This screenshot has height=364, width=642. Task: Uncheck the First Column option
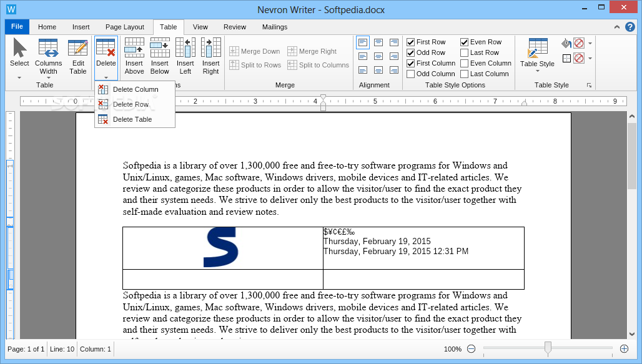(411, 63)
